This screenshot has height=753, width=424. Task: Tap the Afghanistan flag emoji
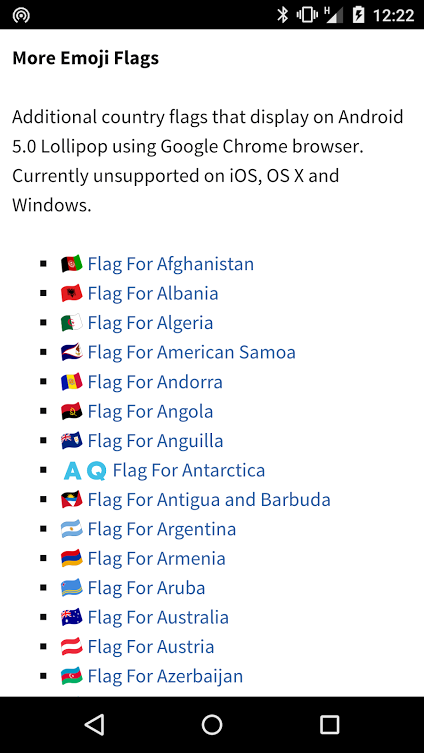pos(72,264)
